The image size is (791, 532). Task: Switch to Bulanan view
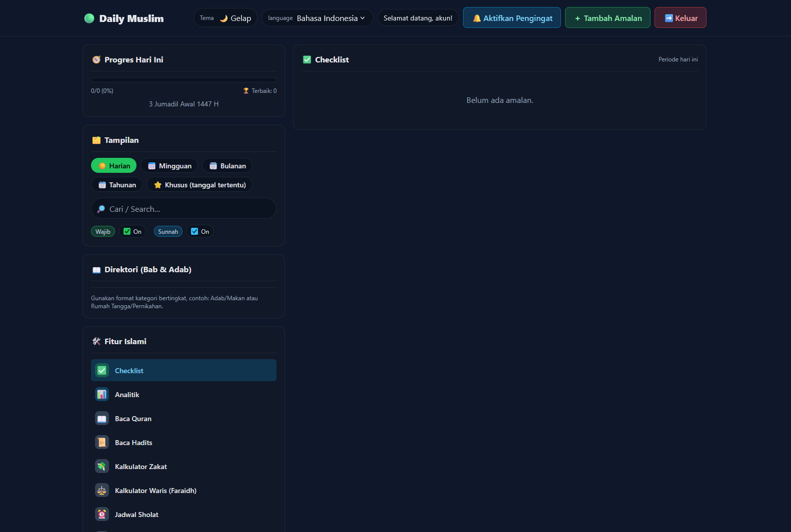[x=227, y=166]
